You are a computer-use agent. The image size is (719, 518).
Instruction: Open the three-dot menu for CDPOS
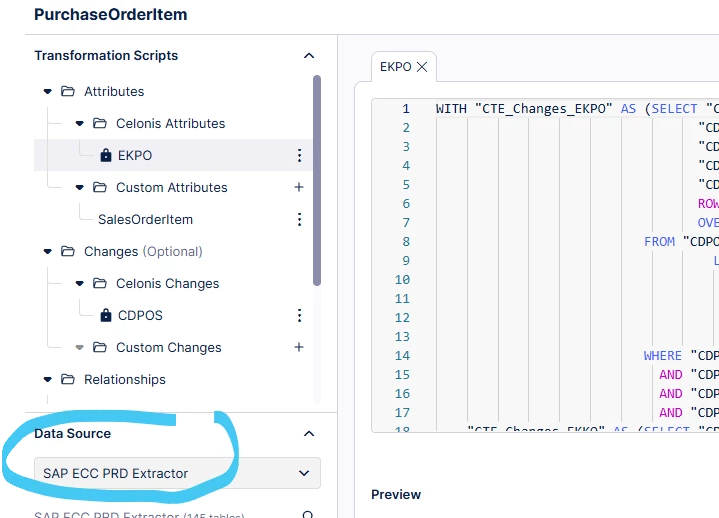click(299, 315)
